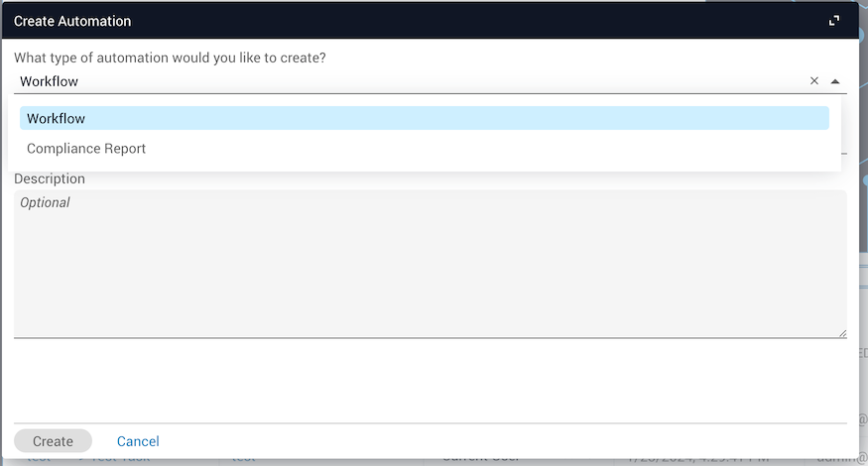Screen dimensions: 868x466
Task: Cancel the automation creation
Action: point(138,441)
